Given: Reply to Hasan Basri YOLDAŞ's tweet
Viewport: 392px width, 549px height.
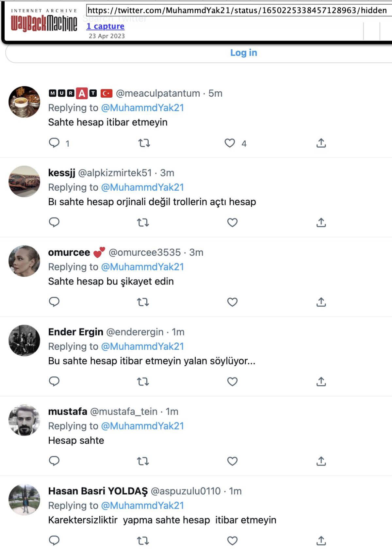Looking at the screenshot, I should pyautogui.click(x=54, y=541).
